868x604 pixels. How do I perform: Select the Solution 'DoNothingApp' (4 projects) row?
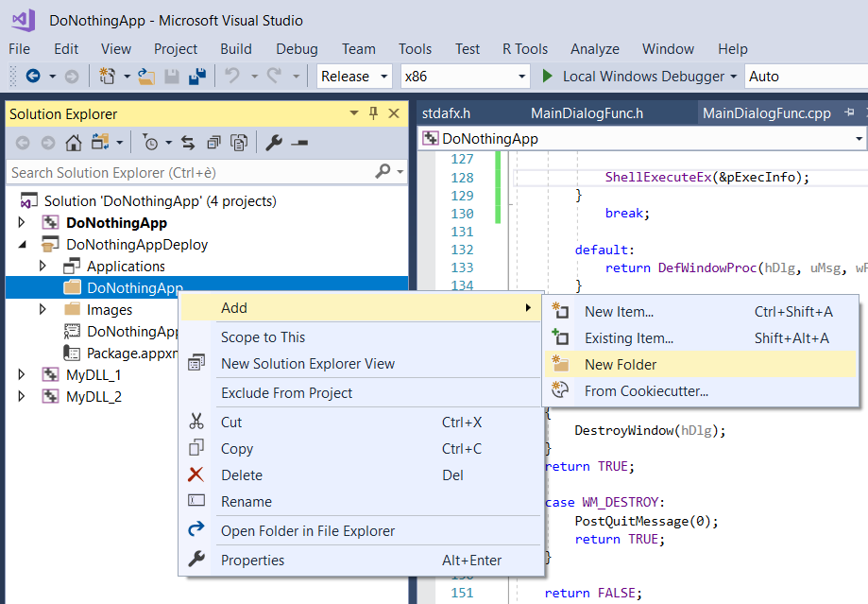point(207,200)
